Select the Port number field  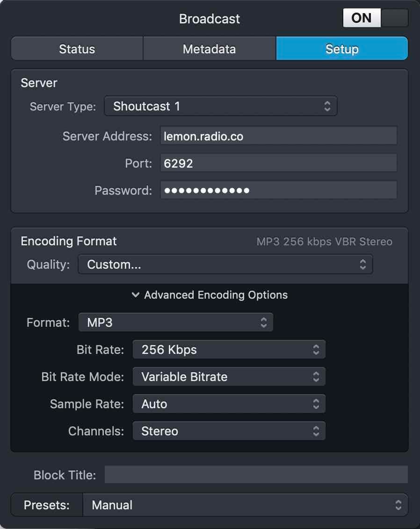click(278, 163)
